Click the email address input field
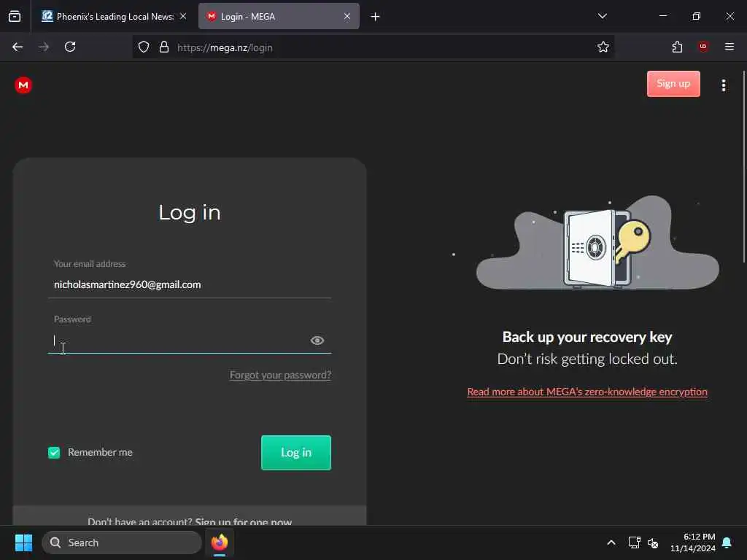This screenshot has height=560, width=747. pos(190,284)
